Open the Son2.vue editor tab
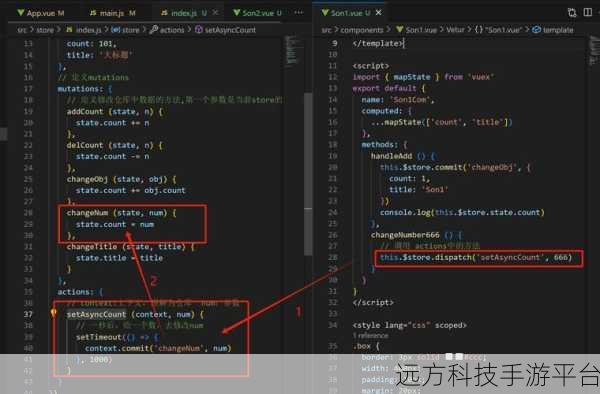Viewport: 600px width, 394px height. point(258,13)
